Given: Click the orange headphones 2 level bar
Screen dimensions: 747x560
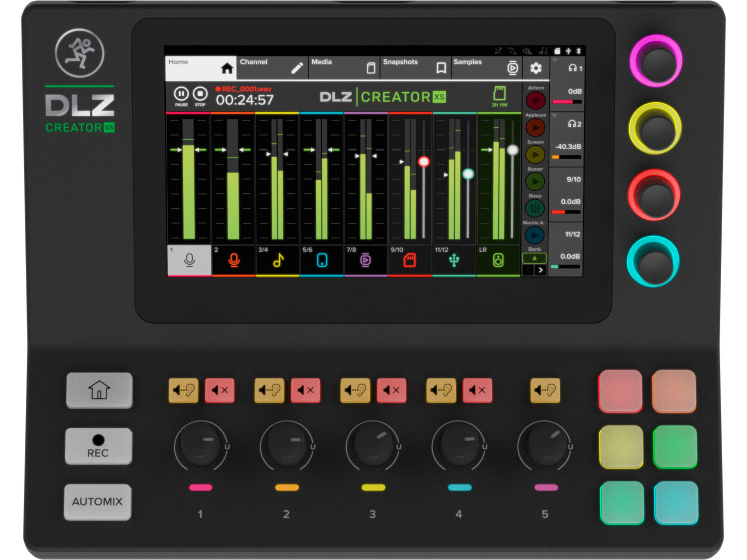Looking at the screenshot, I should [x=567, y=157].
